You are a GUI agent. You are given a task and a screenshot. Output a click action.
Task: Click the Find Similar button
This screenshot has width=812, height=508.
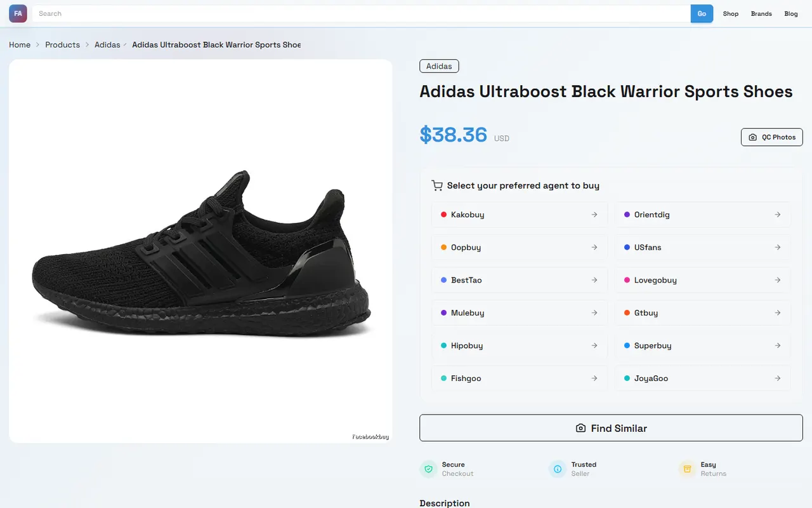(x=611, y=428)
